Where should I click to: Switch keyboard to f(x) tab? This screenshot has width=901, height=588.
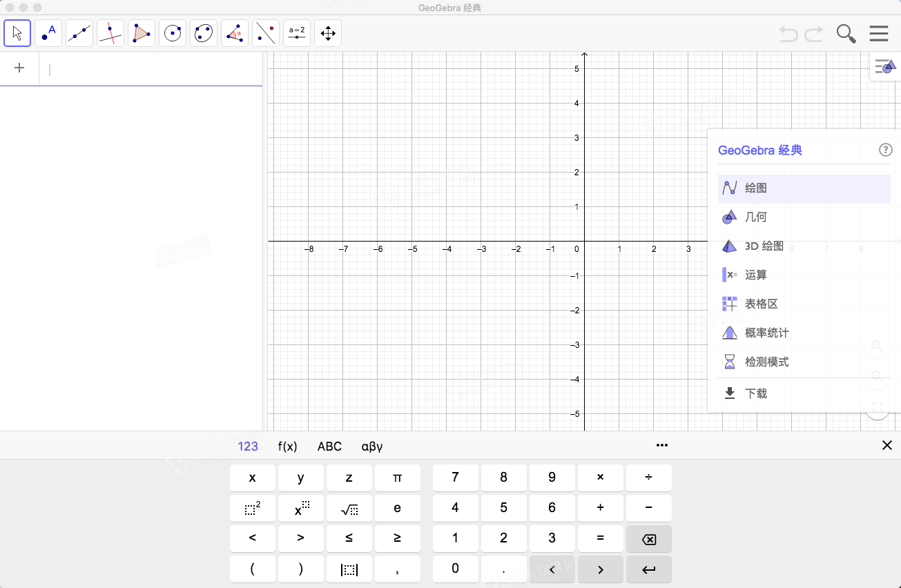point(287,447)
